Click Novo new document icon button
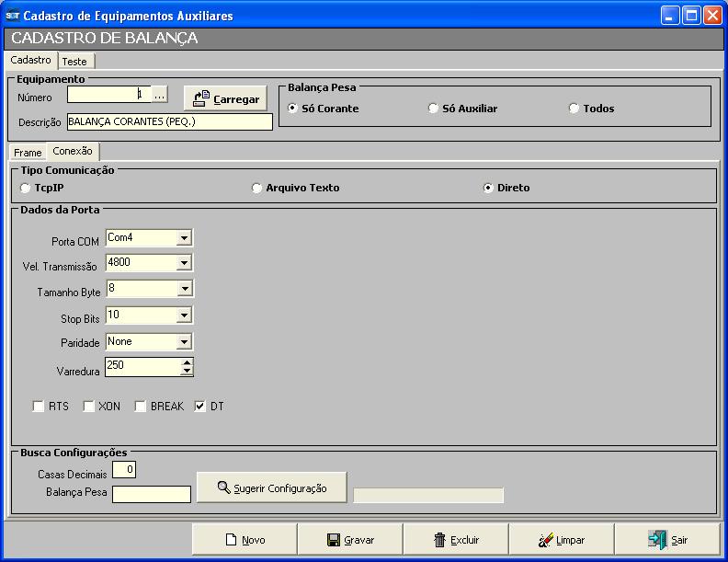 (x=245, y=540)
